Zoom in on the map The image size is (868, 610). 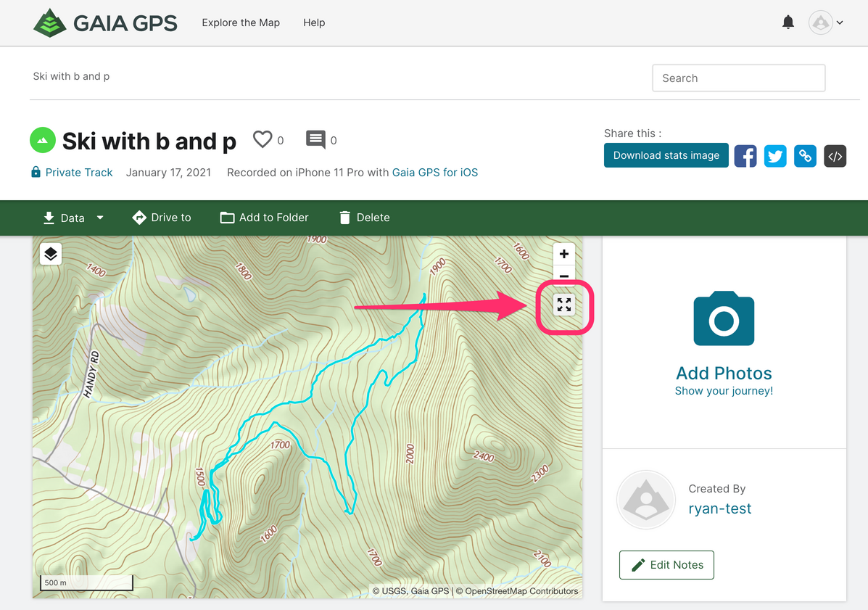[x=563, y=254]
